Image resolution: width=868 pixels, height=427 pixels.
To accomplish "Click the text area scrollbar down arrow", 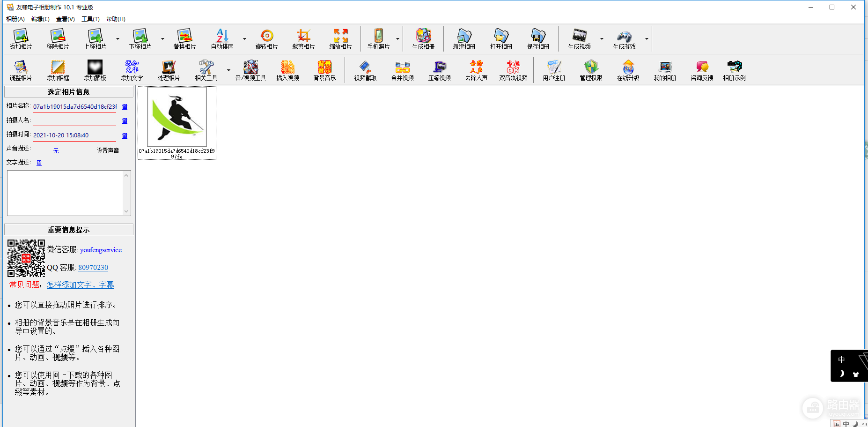I will [126, 211].
